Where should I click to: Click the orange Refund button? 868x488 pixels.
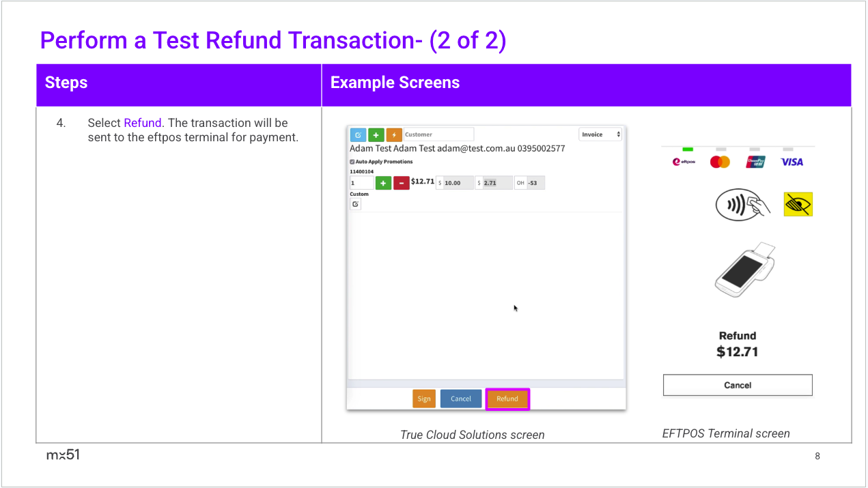(507, 399)
